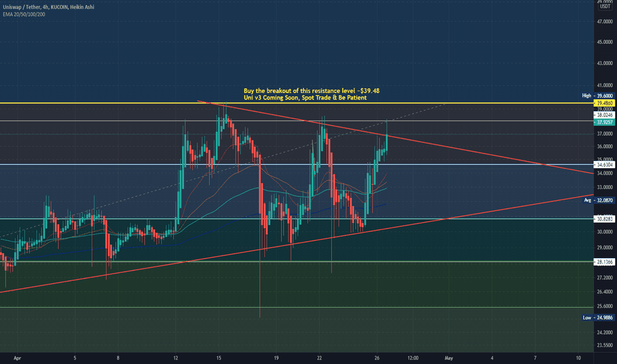
Task: Click the long red wick candle at 24.98 low
Action: click(260, 236)
